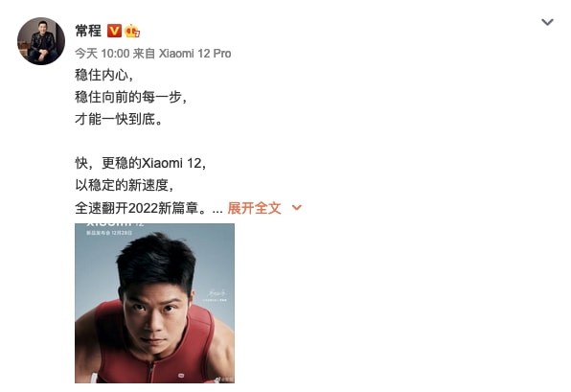Click the post line 才能一快到底
571x392 pixels.
click(119, 119)
